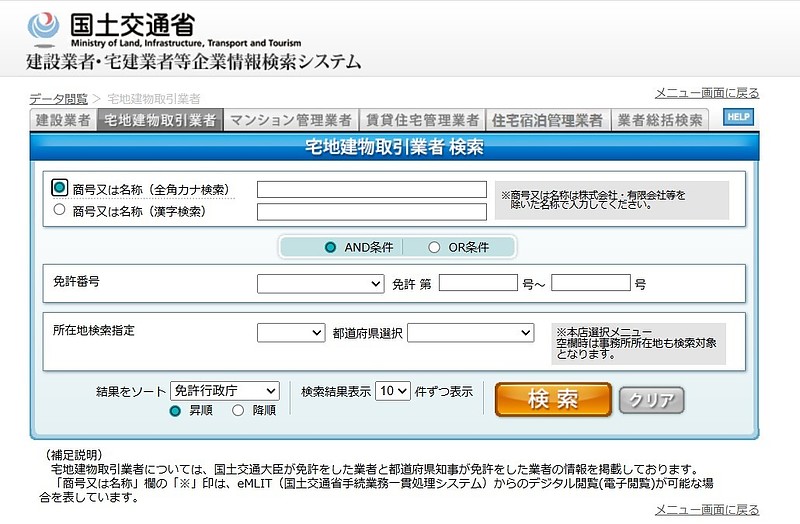Choose the AND条件 radio option
This screenshot has height=524, width=800.
coord(331,247)
